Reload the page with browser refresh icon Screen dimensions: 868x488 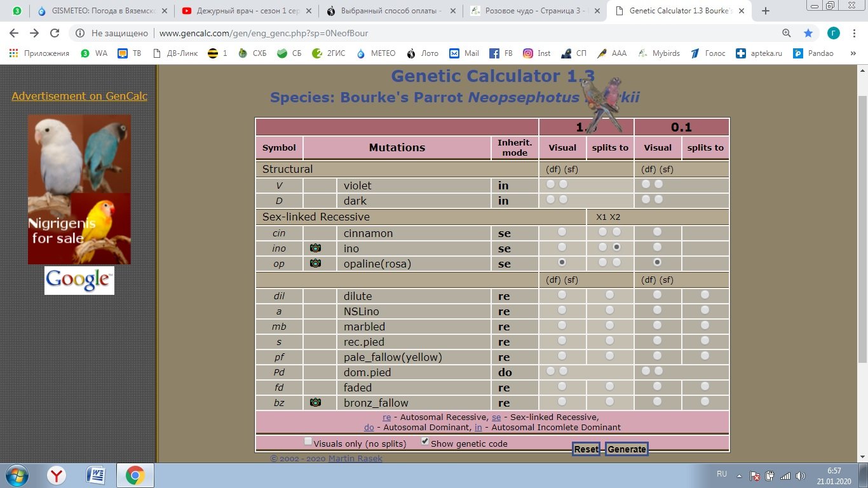coord(55,33)
